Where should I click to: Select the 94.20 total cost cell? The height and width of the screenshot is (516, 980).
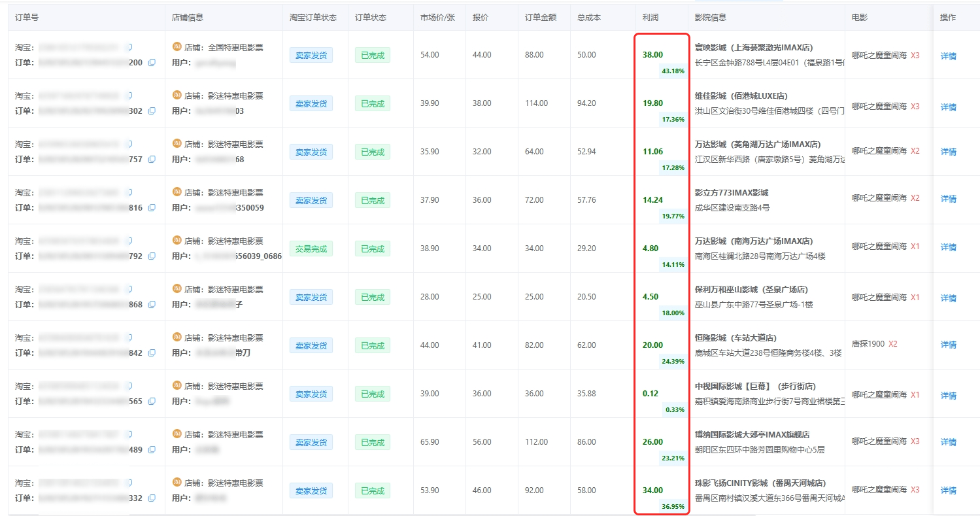(586, 103)
